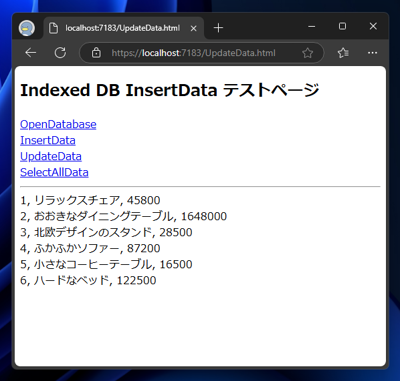Click row '6, ハードなベッド, 122500'
400x381 pixels.
pyautogui.click(x=88, y=280)
